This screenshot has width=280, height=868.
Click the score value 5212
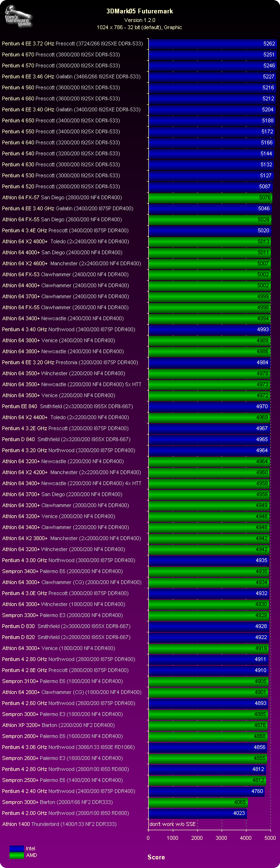click(x=268, y=98)
